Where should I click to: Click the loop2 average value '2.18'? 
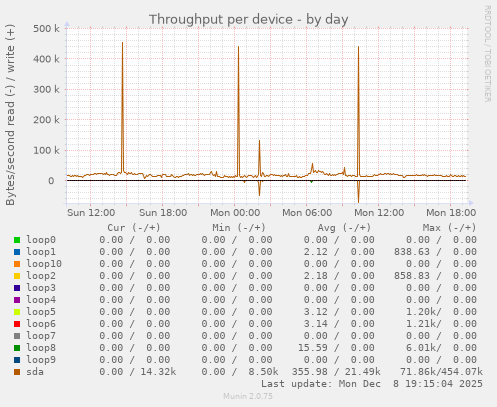pyautogui.click(x=316, y=276)
